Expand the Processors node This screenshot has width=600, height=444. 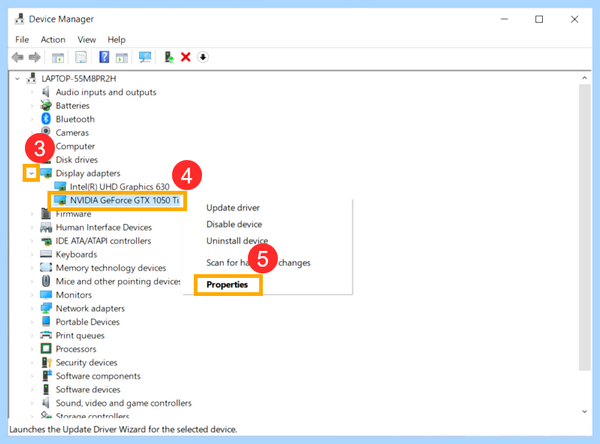click(32, 349)
